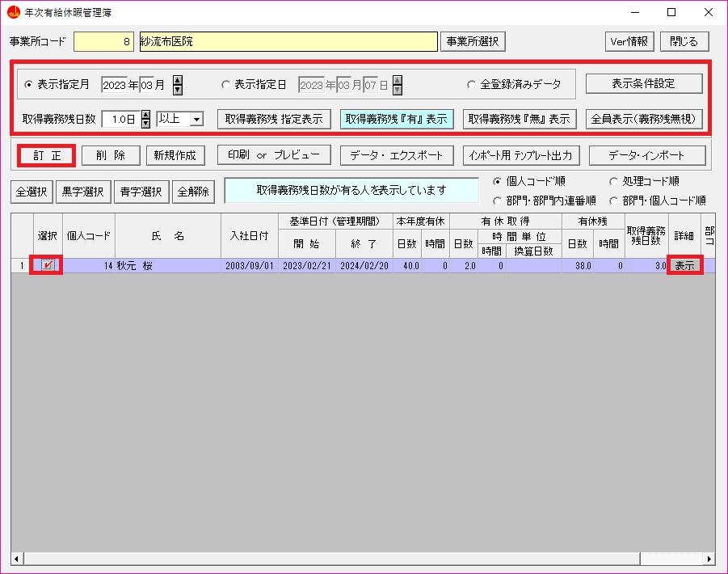Click the row number 1 header
The image size is (728, 574).
(x=22, y=266)
